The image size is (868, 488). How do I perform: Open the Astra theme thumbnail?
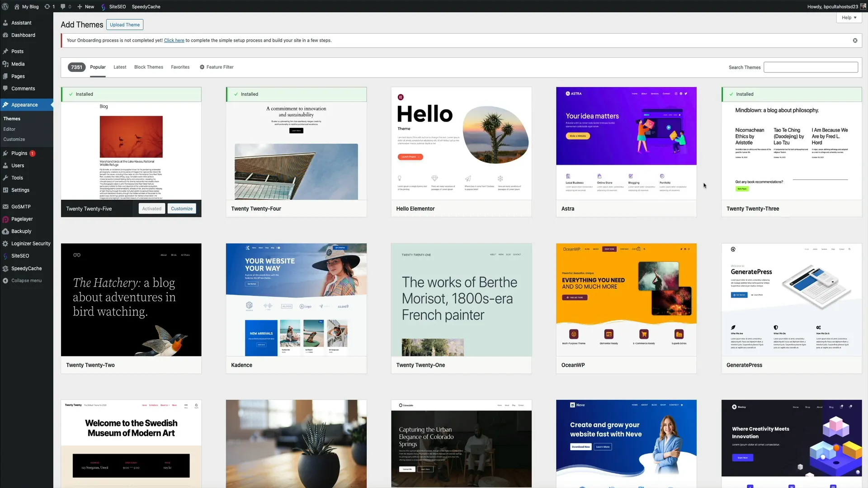click(x=626, y=143)
